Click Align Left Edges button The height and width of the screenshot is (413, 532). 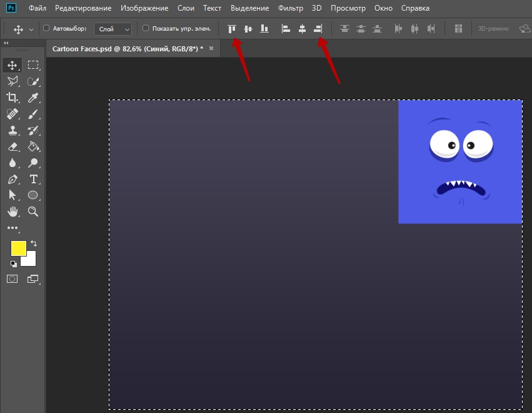click(286, 29)
